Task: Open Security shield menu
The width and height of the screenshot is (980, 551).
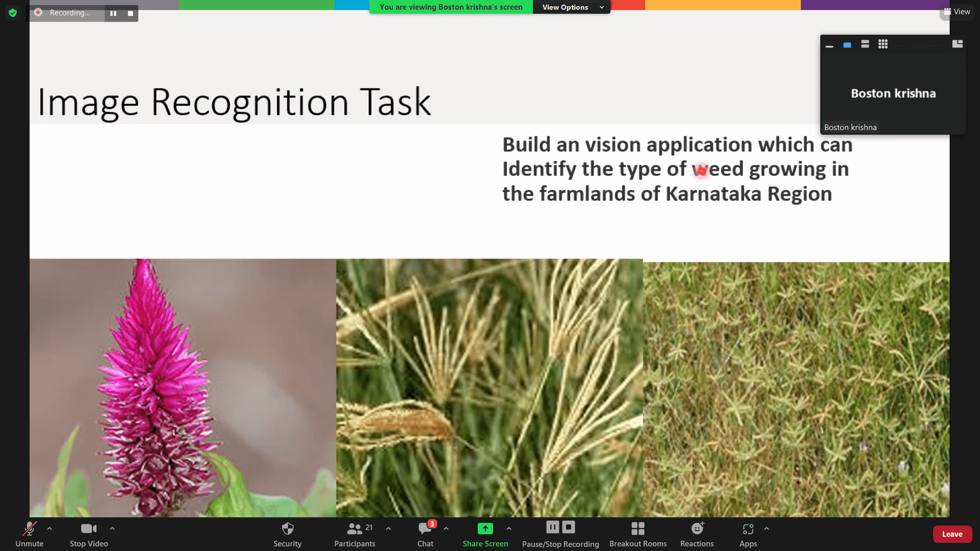Action: 287,534
